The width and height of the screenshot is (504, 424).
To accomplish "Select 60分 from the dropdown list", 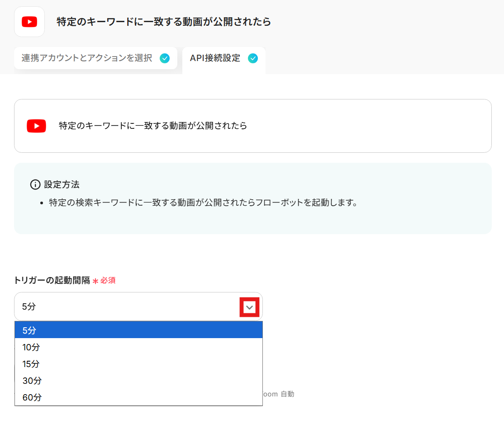I will (138, 397).
